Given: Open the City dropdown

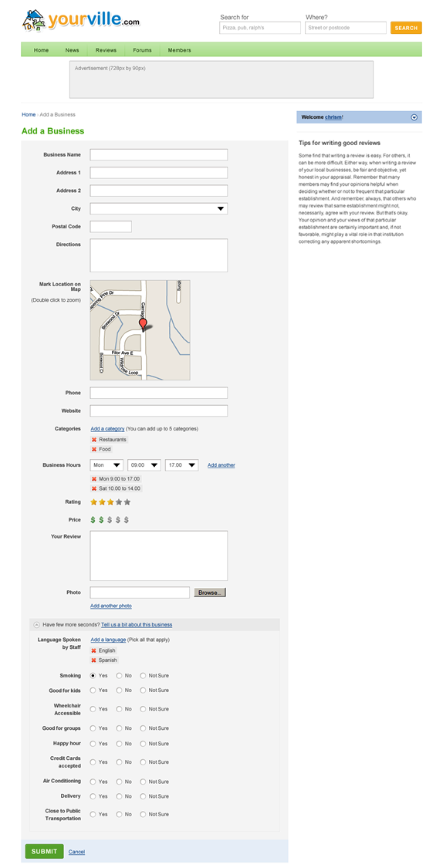Looking at the screenshot, I should pyautogui.click(x=159, y=208).
